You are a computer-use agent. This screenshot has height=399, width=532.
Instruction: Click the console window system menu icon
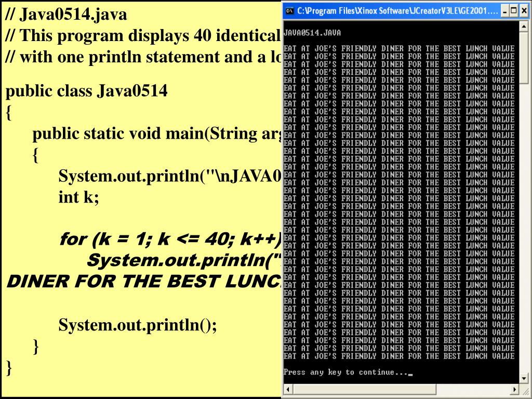(289, 11)
